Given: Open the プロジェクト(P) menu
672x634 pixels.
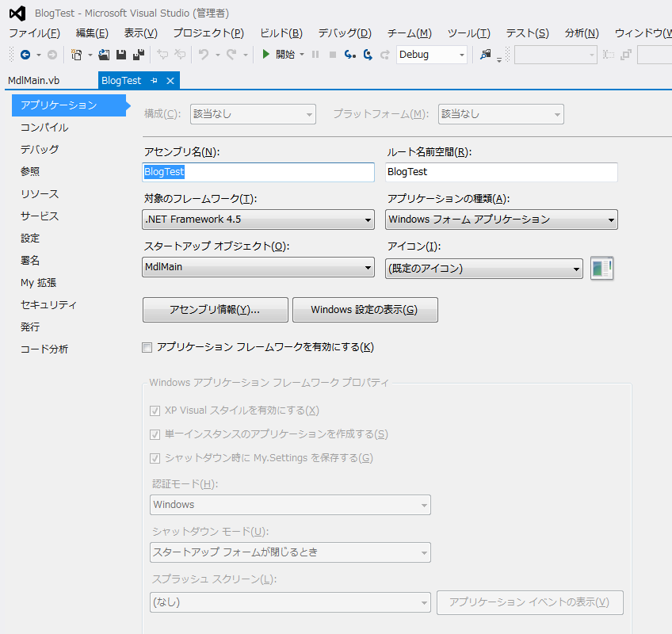Looking at the screenshot, I should point(208,33).
